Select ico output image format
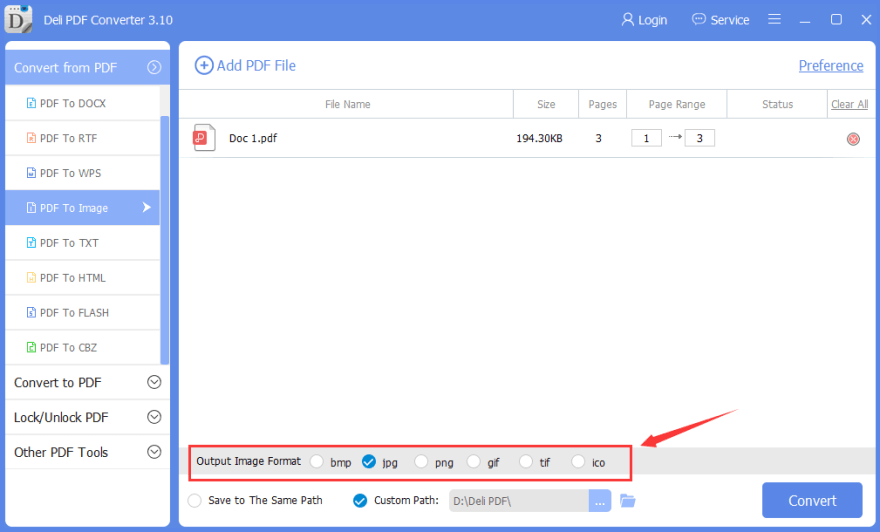This screenshot has width=880, height=532. coord(578,461)
